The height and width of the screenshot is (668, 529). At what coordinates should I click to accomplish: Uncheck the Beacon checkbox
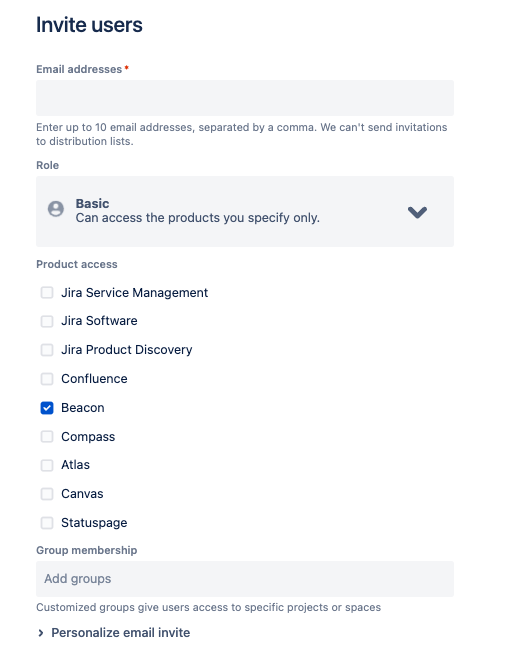(x=47, y=408)
